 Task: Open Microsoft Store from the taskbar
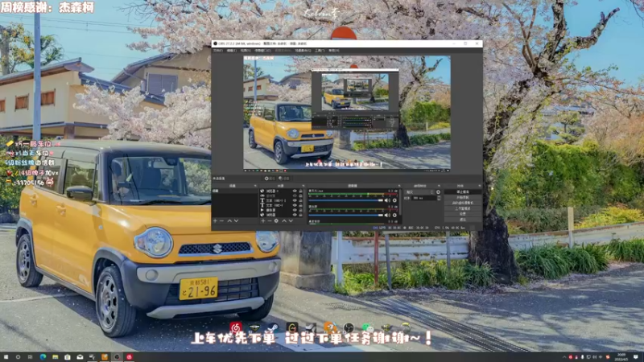68,356
